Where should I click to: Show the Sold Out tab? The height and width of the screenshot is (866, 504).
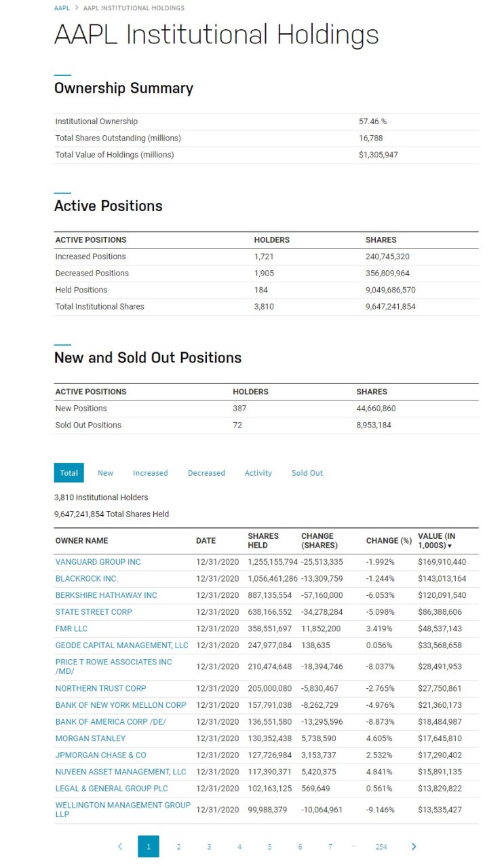point(307,473)
